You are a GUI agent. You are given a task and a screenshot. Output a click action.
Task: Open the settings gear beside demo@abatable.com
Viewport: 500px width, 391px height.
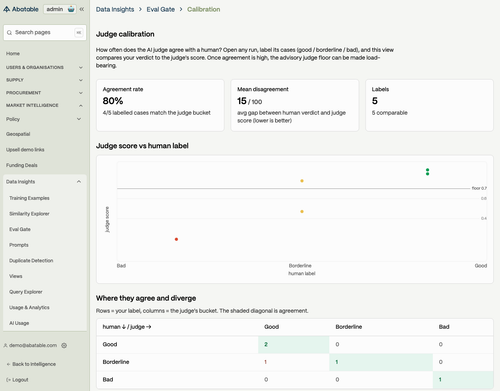pyautogui.click(x=64, y=345)
